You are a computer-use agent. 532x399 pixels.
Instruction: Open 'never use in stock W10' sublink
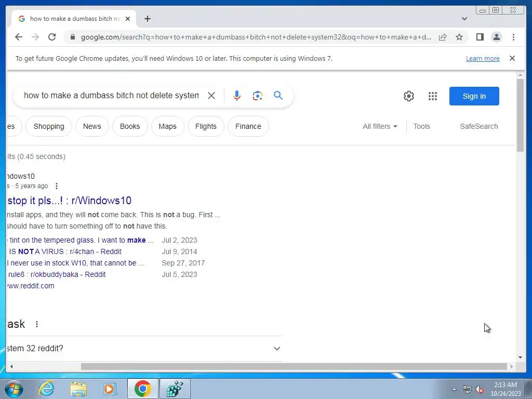click(x=76, y=263)
